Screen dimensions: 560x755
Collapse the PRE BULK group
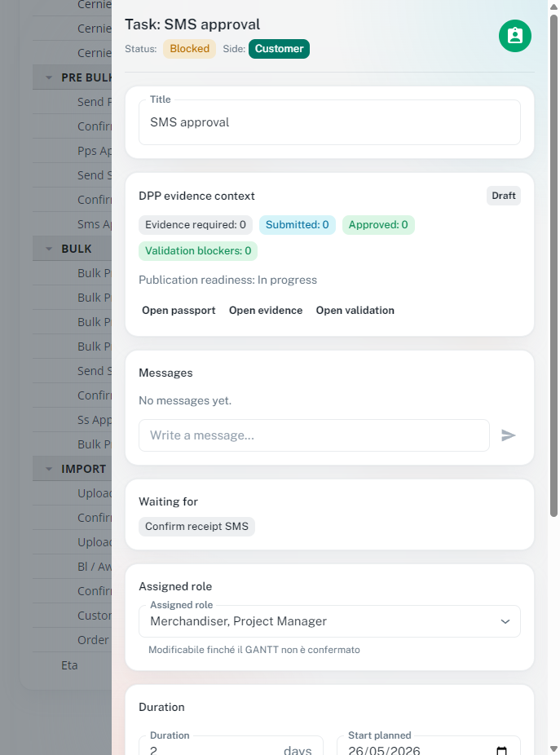pos(48,77)
